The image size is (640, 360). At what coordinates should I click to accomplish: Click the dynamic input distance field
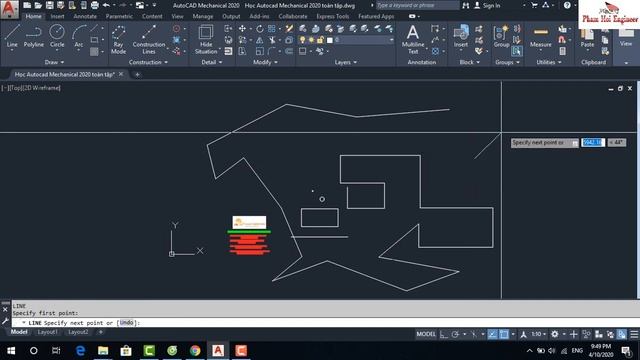[593, 142]
